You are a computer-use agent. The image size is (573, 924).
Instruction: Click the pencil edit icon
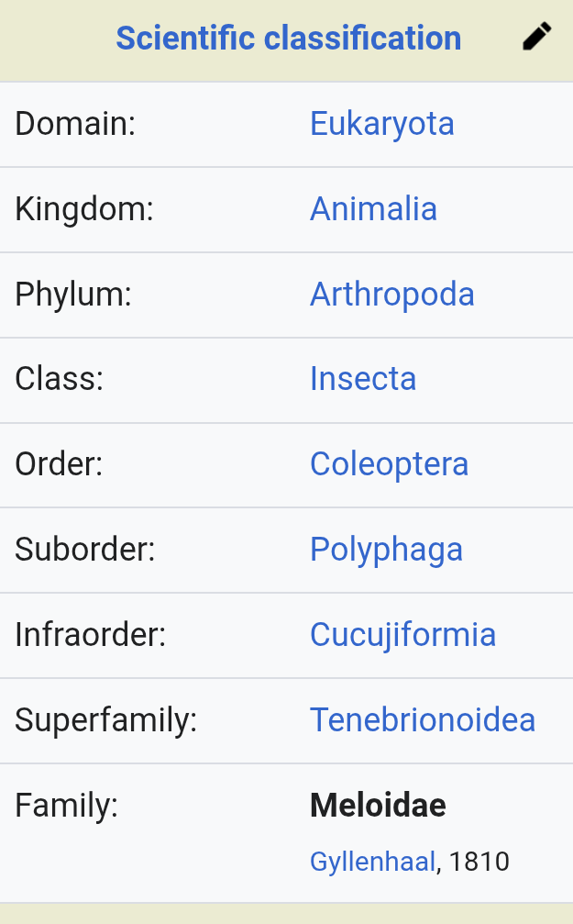point(537,37)
